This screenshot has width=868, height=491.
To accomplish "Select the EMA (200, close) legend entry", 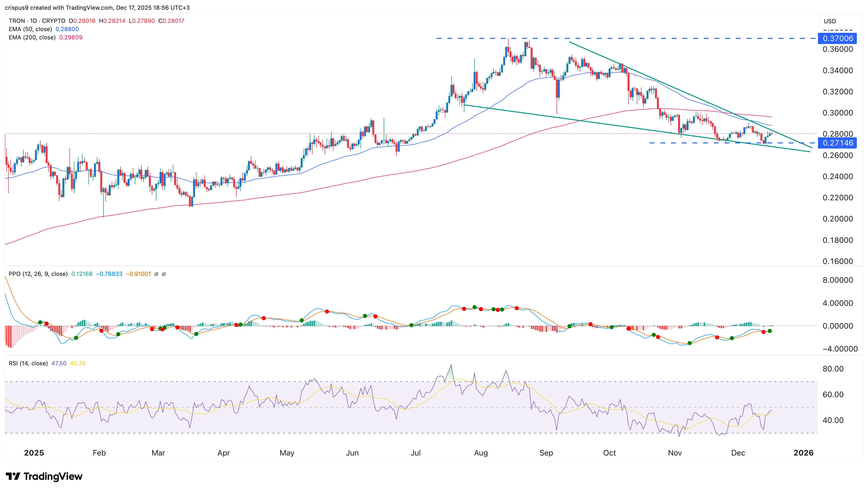I will (x=33, y=37).
